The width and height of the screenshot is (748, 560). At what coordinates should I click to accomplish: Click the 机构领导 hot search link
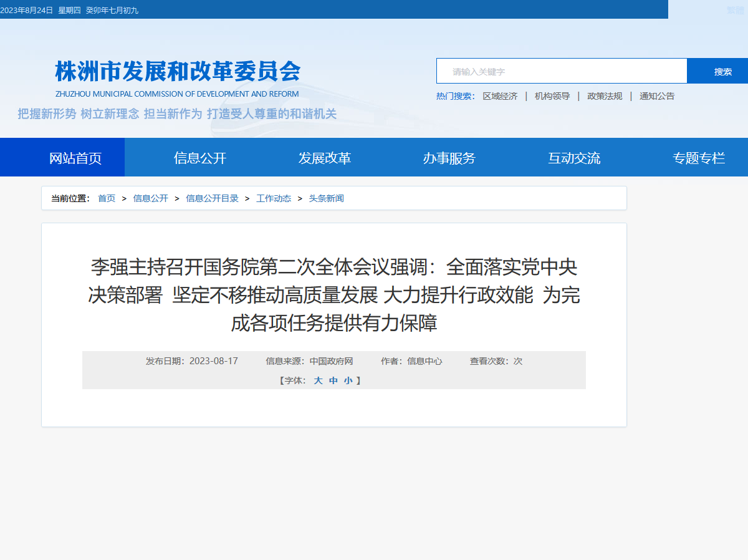552,96
